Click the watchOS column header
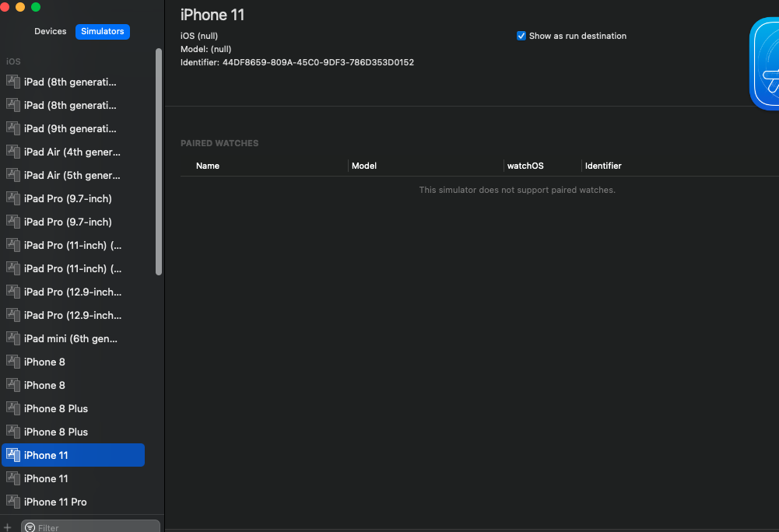The width and height of the screenshot is (779, 532). pos(525,166)
